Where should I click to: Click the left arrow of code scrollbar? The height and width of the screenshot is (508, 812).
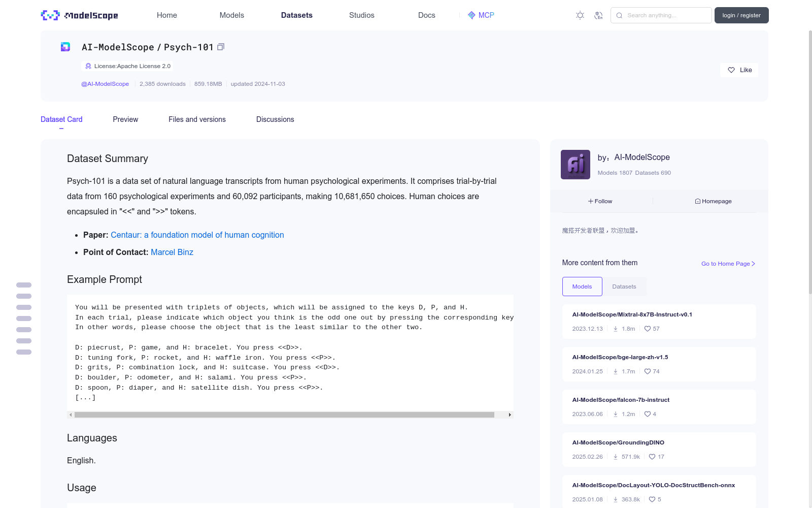[x=71, y=415]
